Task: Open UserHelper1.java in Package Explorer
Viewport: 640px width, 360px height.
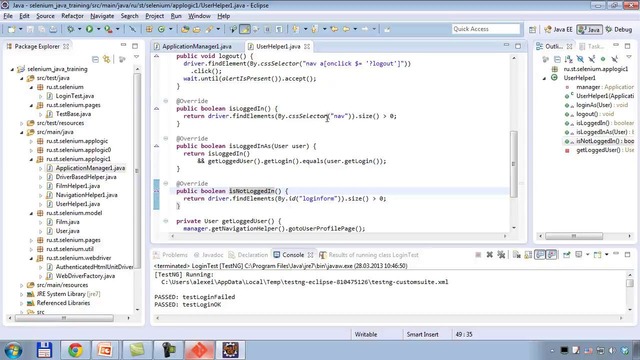Action: [x=78, y=204]
